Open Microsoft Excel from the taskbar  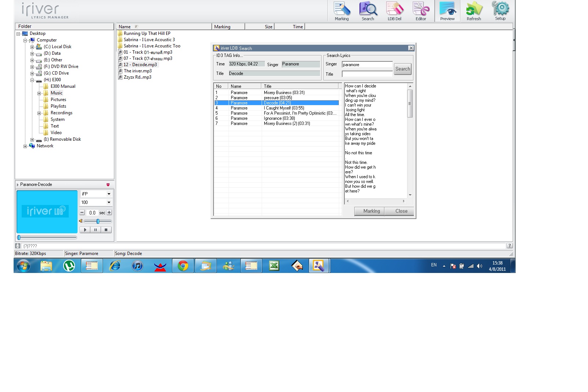274,266
